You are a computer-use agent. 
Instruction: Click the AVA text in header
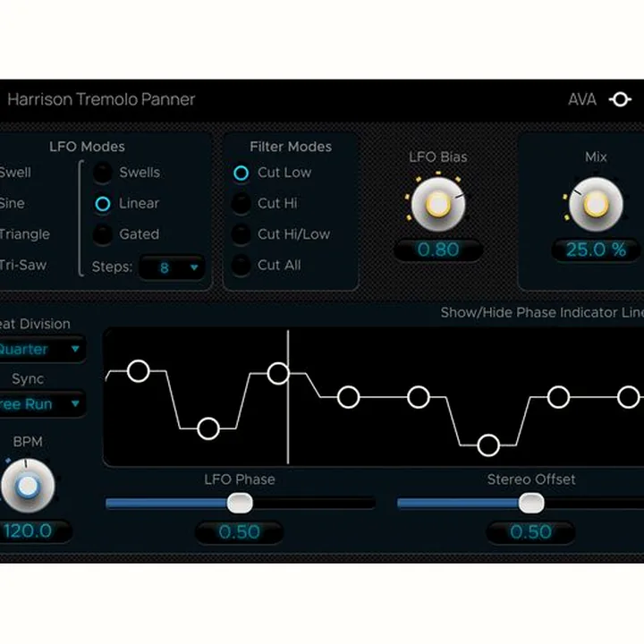tap(582, 99)
